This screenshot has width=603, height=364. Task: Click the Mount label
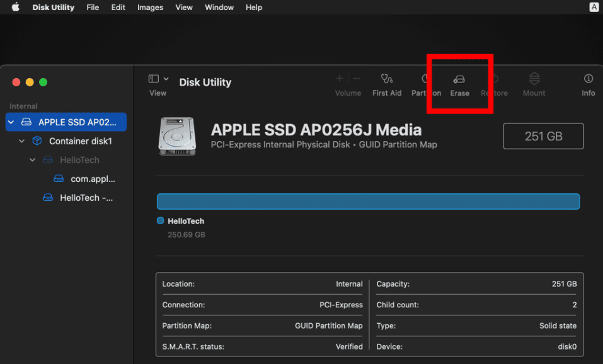[x=534, y=93]
